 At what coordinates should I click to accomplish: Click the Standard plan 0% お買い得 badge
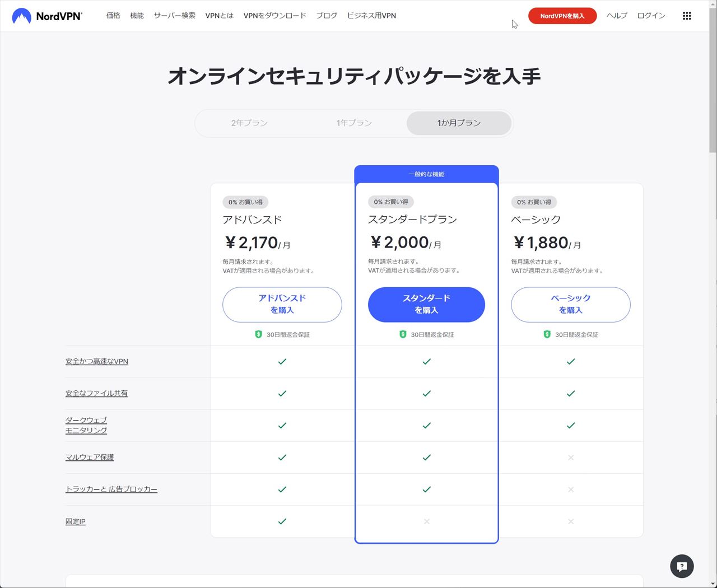(x=391, y=202)
